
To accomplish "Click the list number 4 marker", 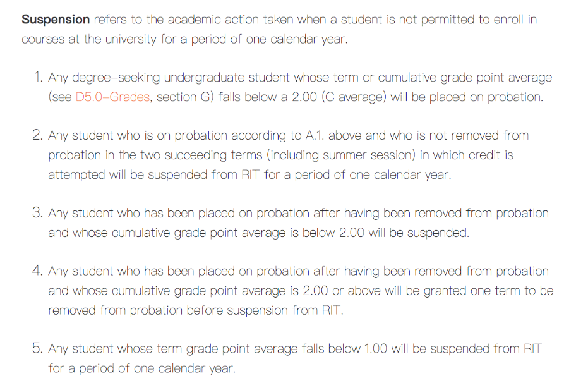I will [x=37, y=271].
